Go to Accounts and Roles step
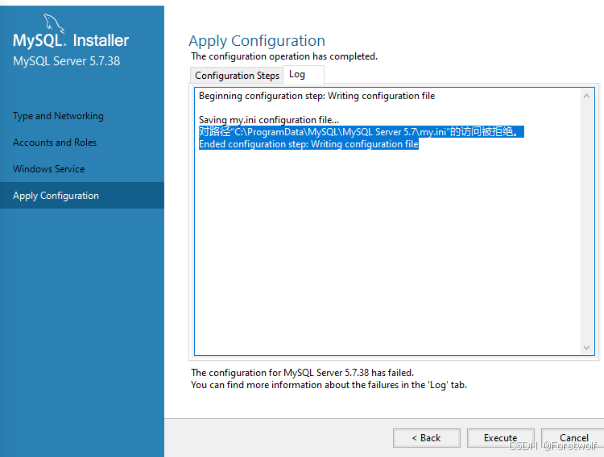 pyautogui.click(x=55, y=143)
